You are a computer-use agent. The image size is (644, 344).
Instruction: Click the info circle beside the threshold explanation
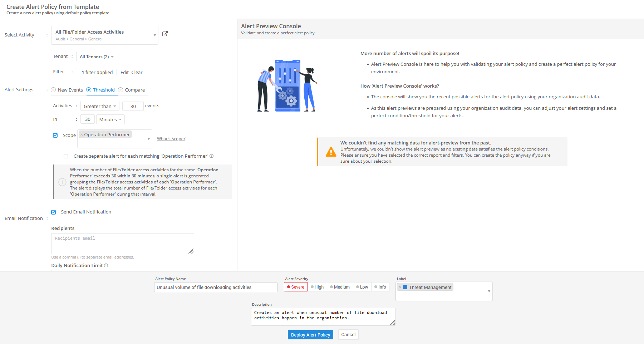[x=62, y=182]
